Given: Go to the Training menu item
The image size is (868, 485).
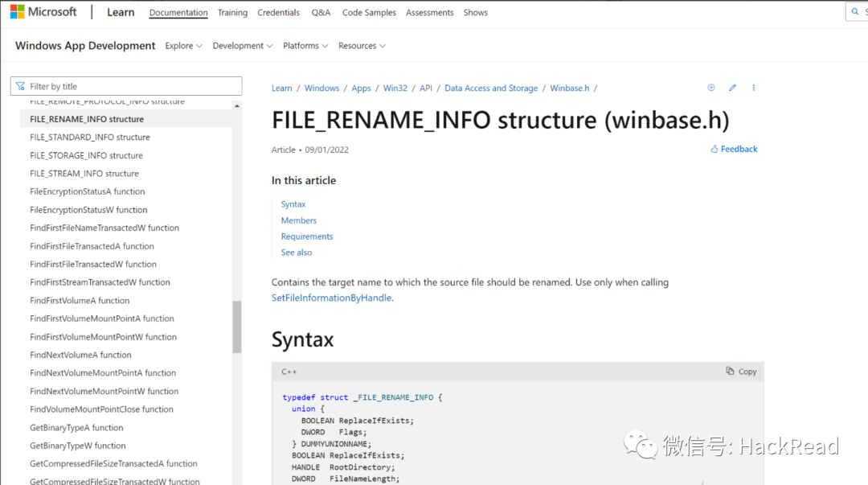Looking at the screenshot, I should (232, 12).
